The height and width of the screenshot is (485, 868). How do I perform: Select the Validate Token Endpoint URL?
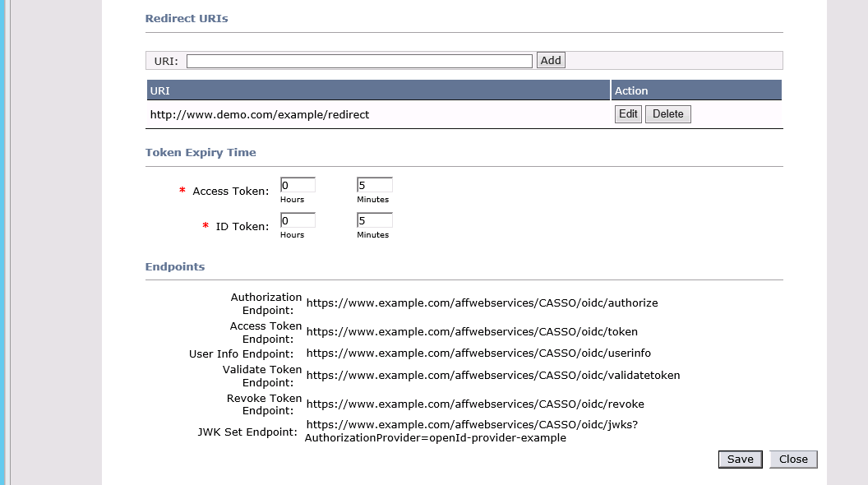click(492, 375)
